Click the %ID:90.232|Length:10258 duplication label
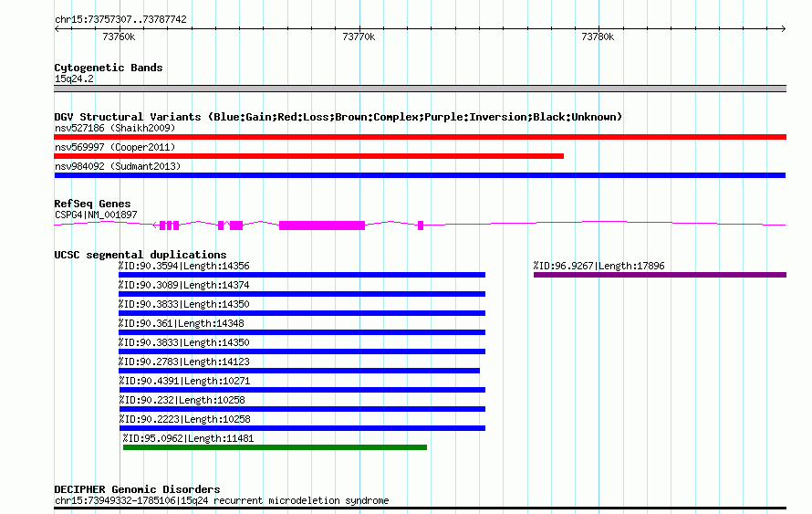 point(182,400)
